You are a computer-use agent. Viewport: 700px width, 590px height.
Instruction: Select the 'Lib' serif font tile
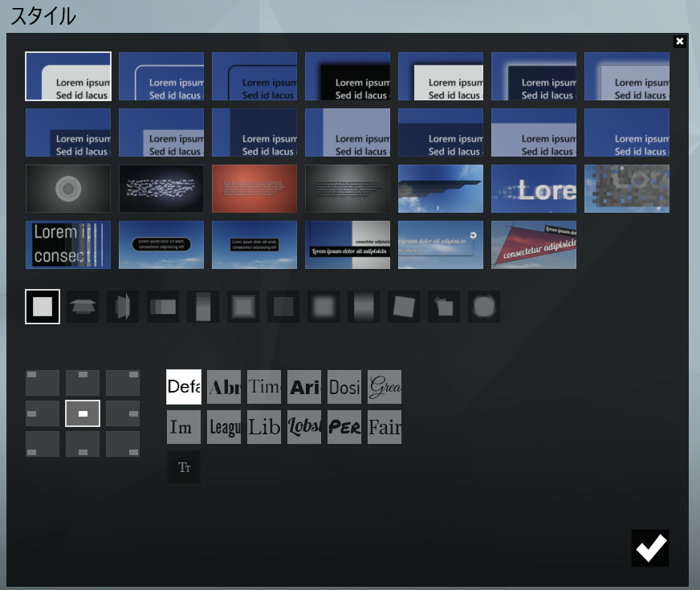[264, 427]
